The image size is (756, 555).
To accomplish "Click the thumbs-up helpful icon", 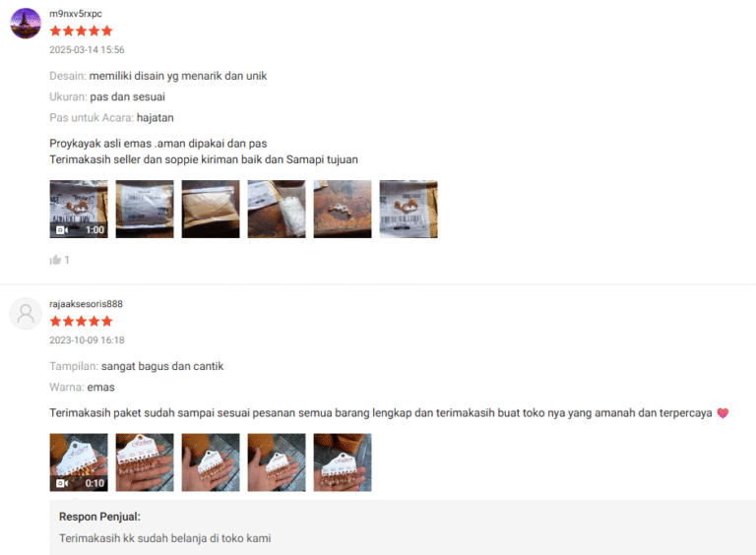I will 55,260.
